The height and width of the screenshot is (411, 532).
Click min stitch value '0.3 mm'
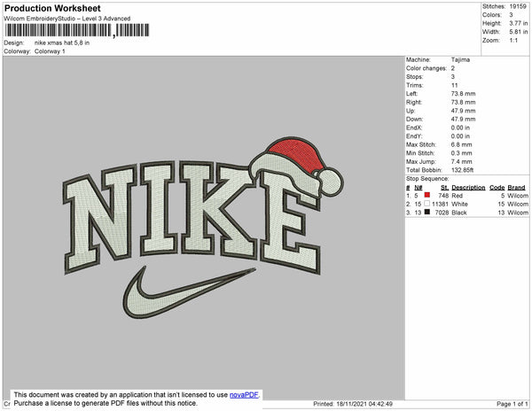pos(461,153)
